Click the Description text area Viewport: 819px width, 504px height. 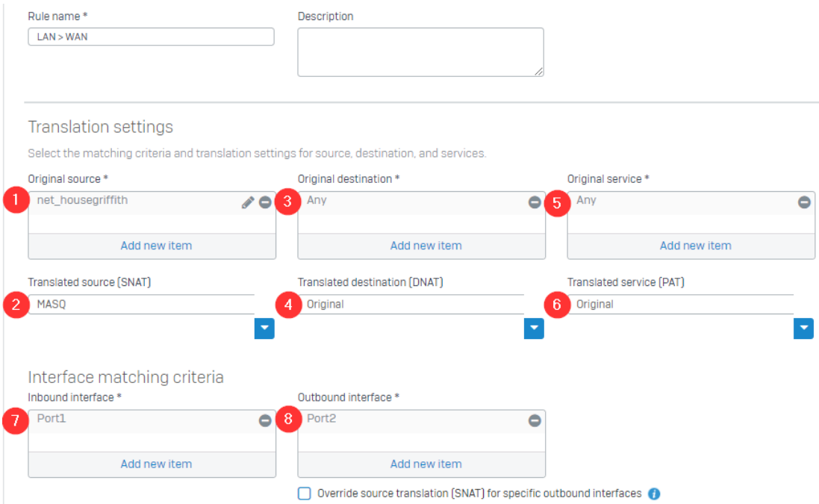click(x=420, y=52)
